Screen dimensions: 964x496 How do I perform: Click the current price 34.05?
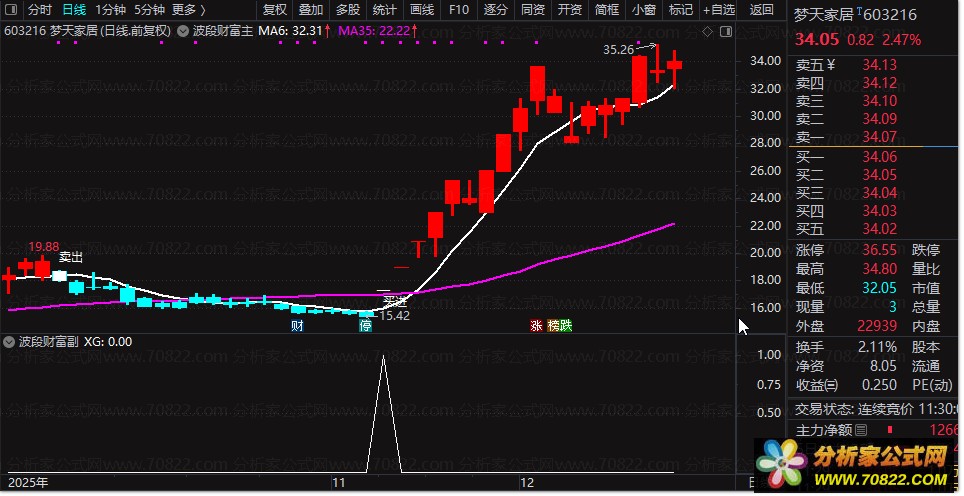click(x=816, y=40)
